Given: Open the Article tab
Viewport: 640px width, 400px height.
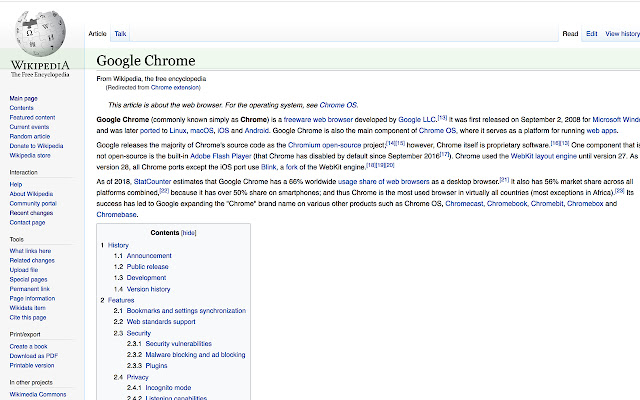Looking at the screenshot, I should point(97,34).
